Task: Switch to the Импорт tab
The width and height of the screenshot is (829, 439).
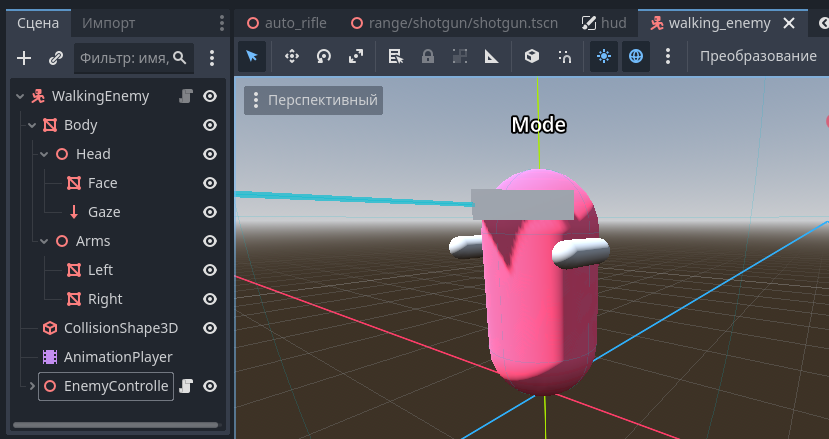Action: 109,22
